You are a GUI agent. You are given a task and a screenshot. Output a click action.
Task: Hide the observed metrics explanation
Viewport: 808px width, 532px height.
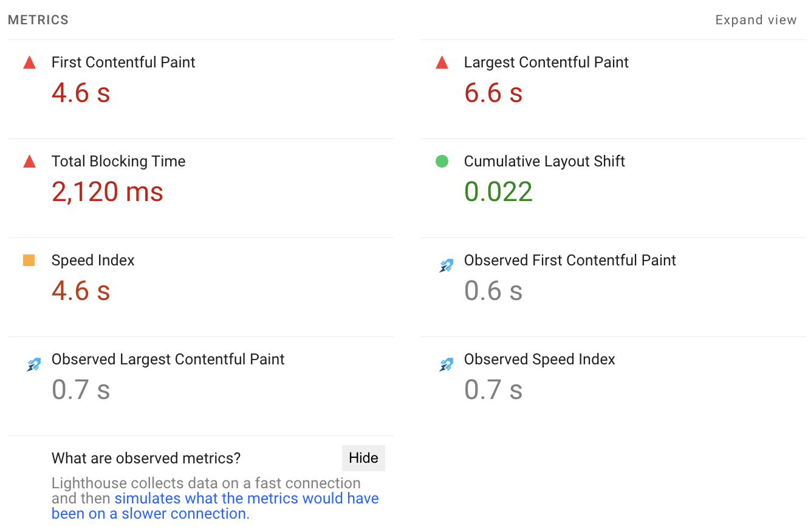[x=363, y=458]
